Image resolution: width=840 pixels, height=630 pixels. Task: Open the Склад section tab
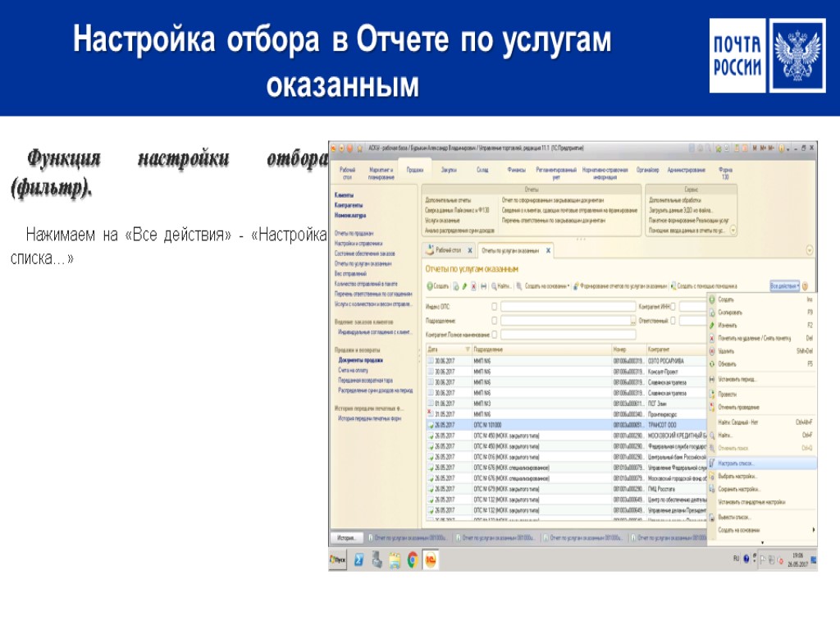(482, 170)
